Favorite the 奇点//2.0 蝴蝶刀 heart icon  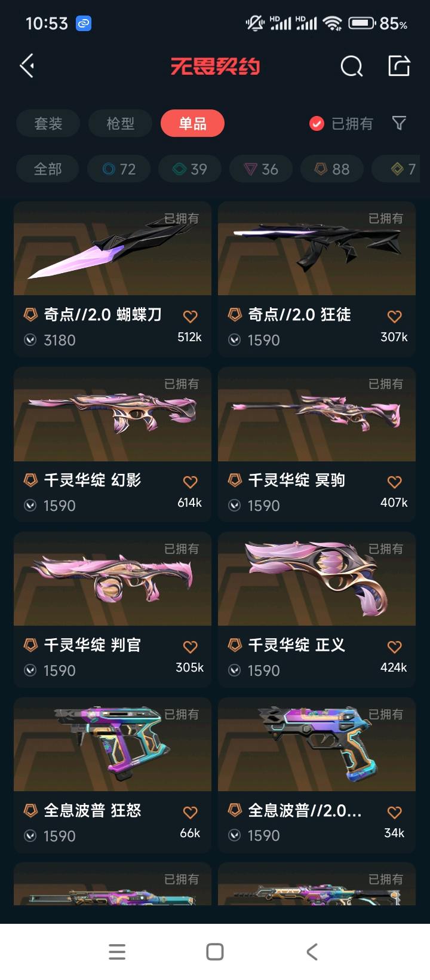[x=190, y=316]
